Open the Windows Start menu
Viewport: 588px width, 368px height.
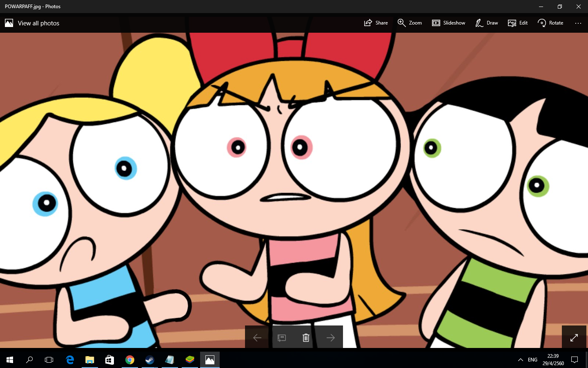click(10, 360)
